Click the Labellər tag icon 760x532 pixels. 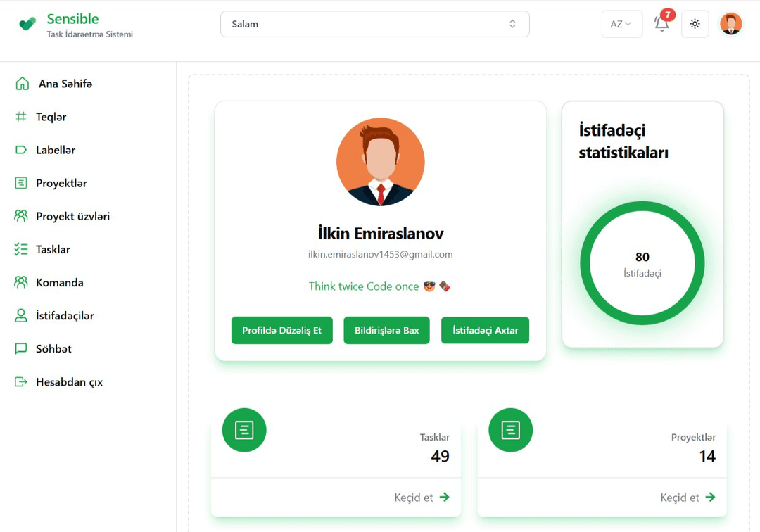pos(21,150)
